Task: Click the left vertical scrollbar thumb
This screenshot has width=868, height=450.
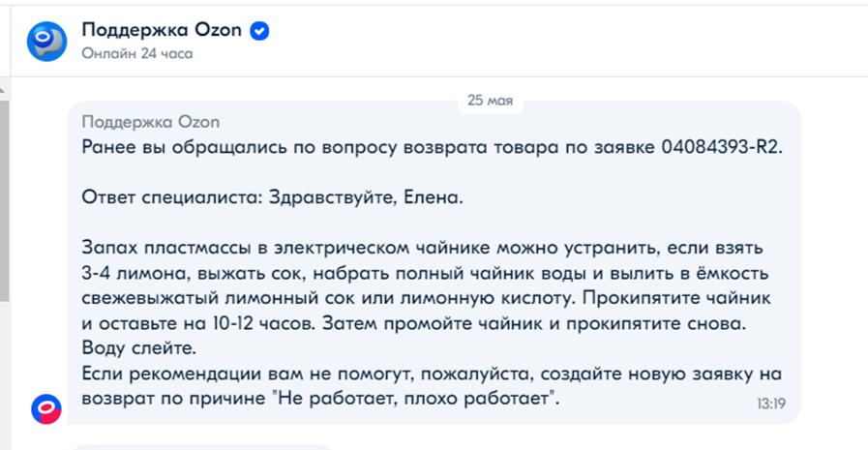Action: [x=4, y=200]
